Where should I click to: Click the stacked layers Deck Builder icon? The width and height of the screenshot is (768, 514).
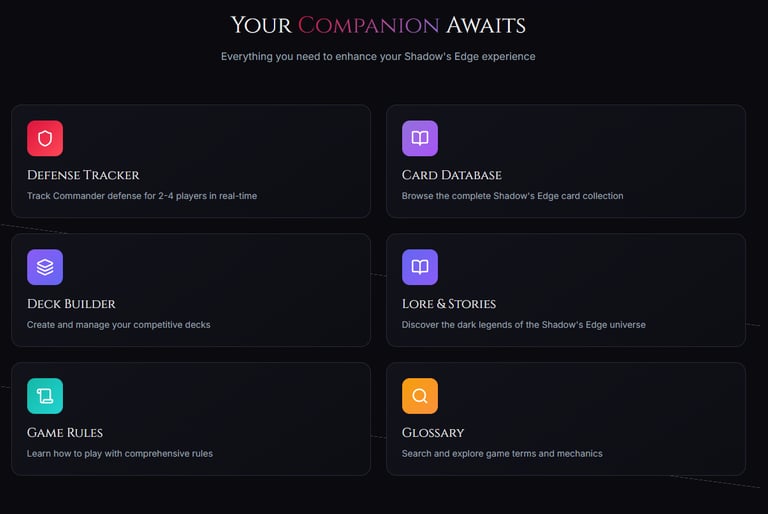click(45, 267)
